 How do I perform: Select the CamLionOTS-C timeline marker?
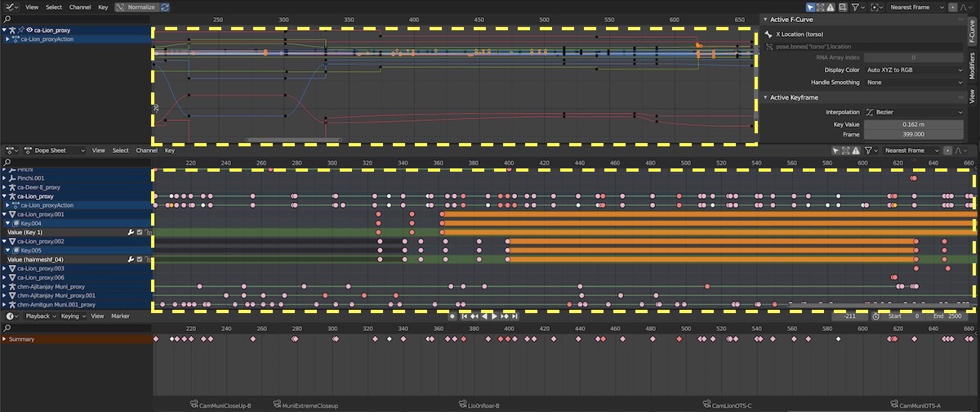[x=727, y=405]
